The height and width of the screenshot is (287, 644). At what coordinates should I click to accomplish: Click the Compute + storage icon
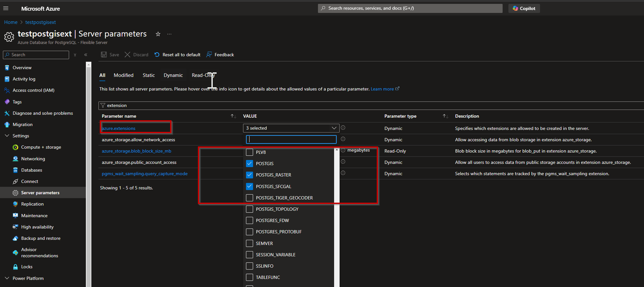[15, 147]
